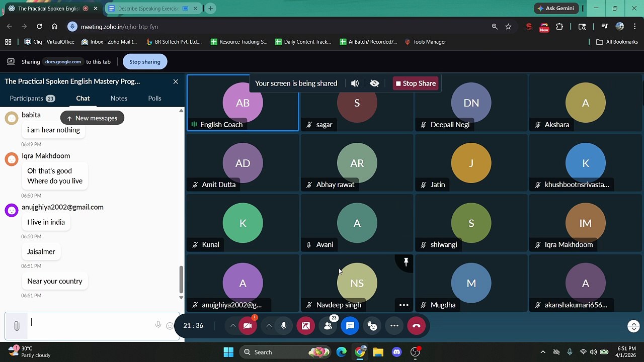The height and width of the screenshot is (362, 644).
Task: Open the Cliq - VirtualOffice bookmark
Action: point(49,42)
